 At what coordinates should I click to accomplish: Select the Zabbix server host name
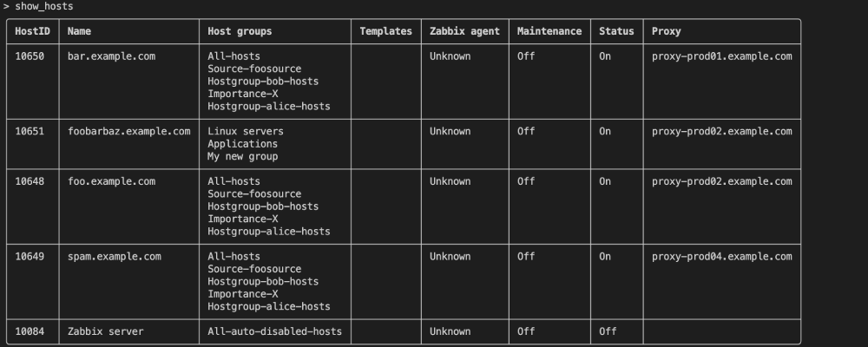[105, 331]
